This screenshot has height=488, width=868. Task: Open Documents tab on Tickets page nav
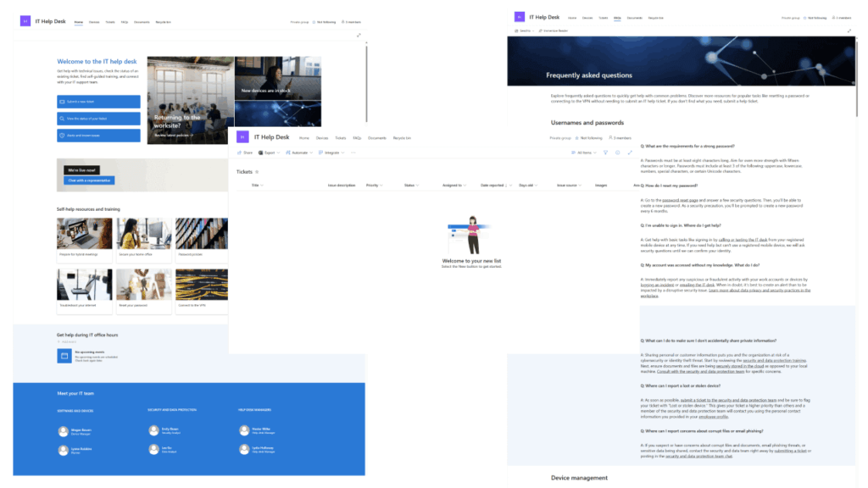pyautogui.click(x=377, y=138)
